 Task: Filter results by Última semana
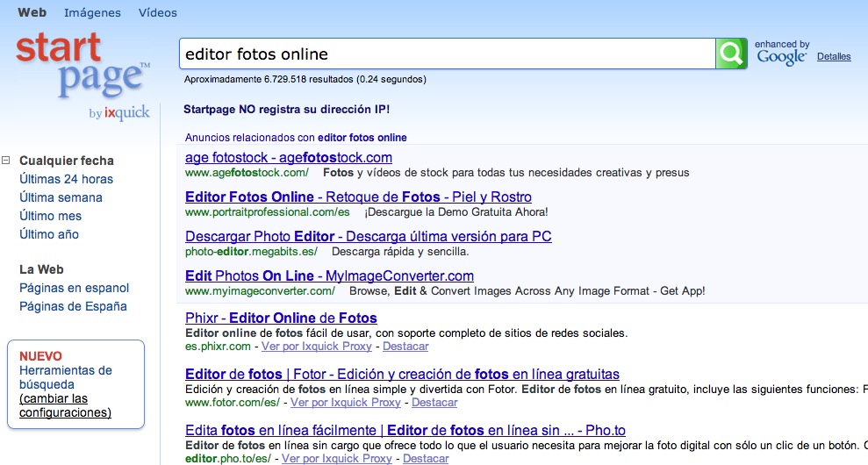pos(61,197)
